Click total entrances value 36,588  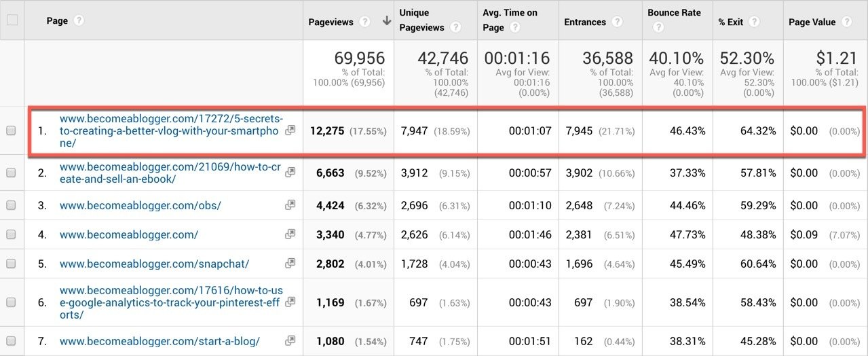(x=607, y=58)
